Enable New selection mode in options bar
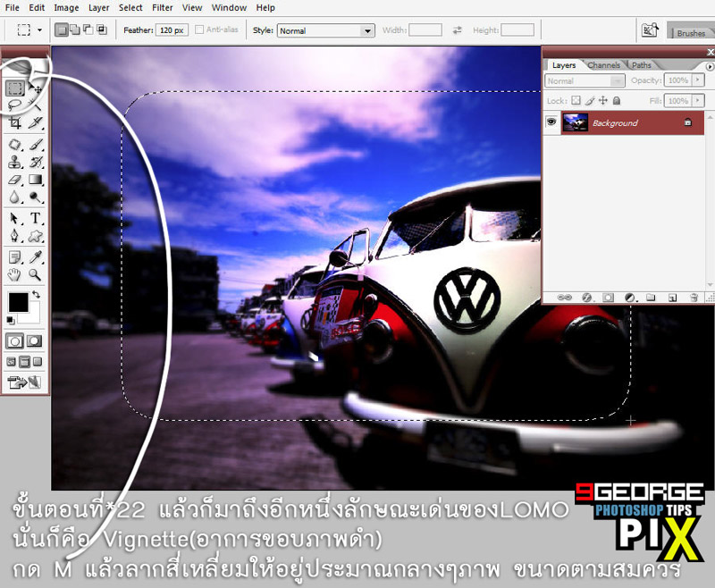The image size is (715, 588). point(61,30)
